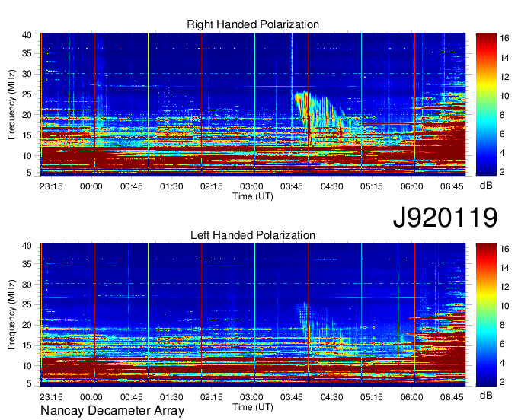Screen dimensions: 518x420
Task: Click the 23:15 time tick of the Right Handed plot
Action: [51, 186]
